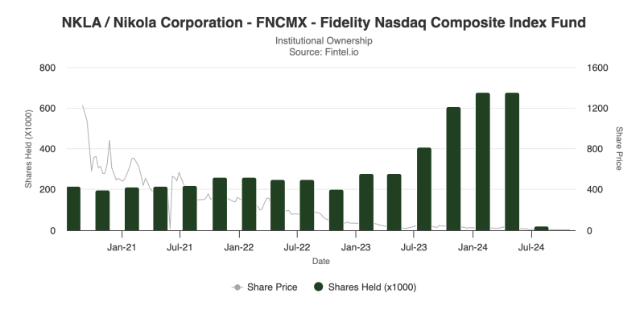
Task: Click the Institutional Ownership subtitle
Action: coord(324,41)
